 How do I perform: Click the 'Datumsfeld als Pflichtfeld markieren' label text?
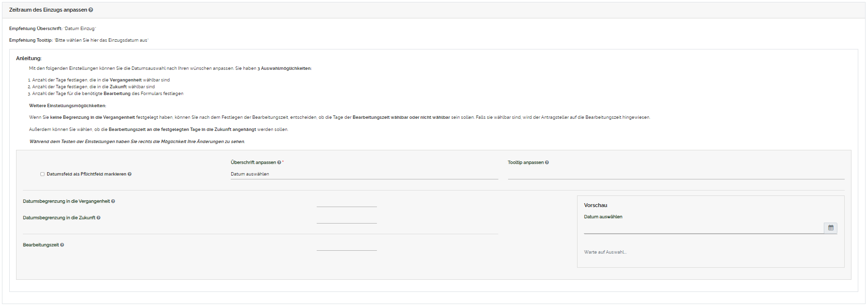[x=86, y=174]
